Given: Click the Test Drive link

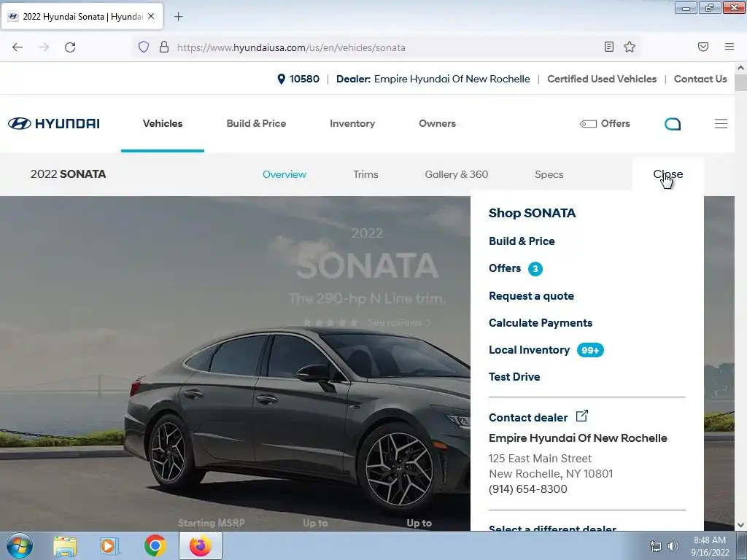Looking at the screenshot, I should coord(514,377).
